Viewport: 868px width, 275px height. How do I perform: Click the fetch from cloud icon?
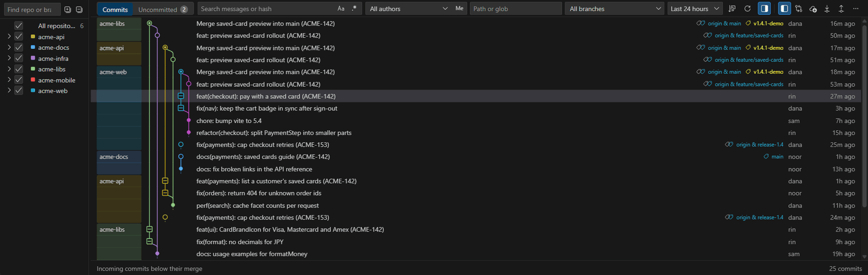coord(813,9)
